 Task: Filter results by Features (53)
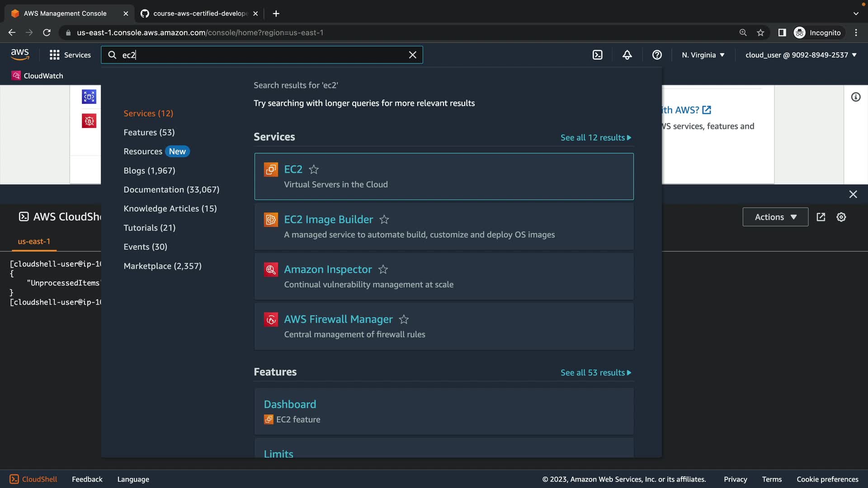point(149,132)
